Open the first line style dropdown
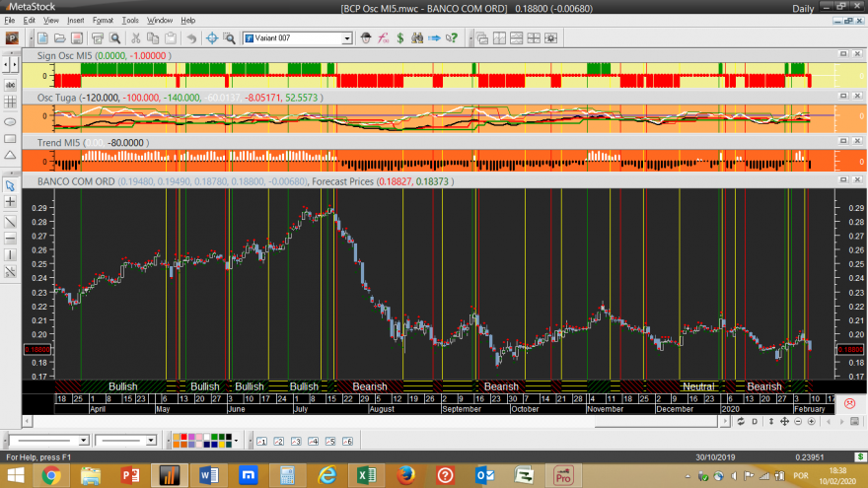The image size is (868, 488). point(83,441)
